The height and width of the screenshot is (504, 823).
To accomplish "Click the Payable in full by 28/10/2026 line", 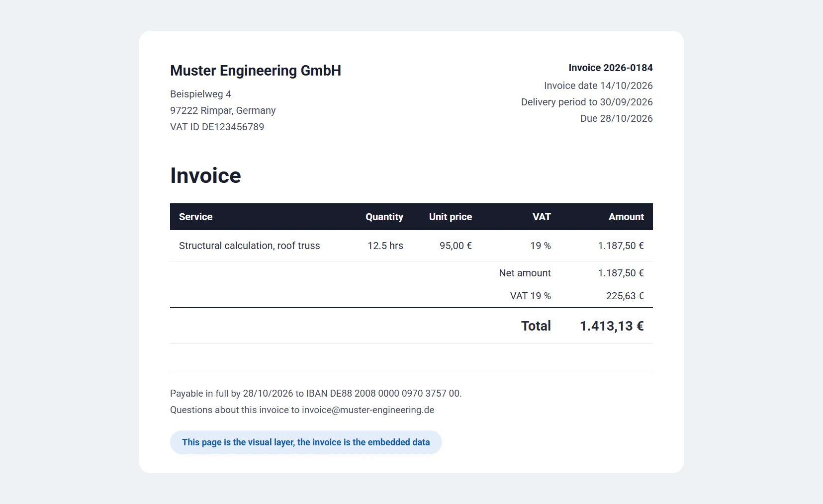I will point(316,393).
